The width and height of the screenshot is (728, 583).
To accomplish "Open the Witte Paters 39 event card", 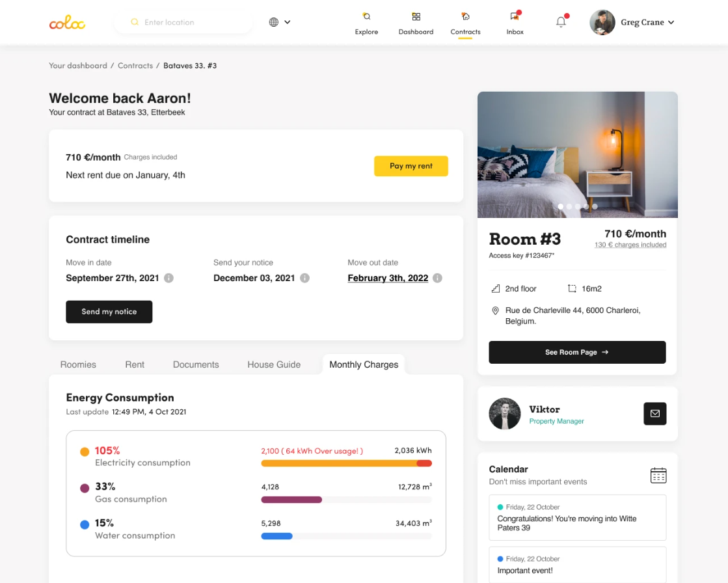I will point(577,517).
